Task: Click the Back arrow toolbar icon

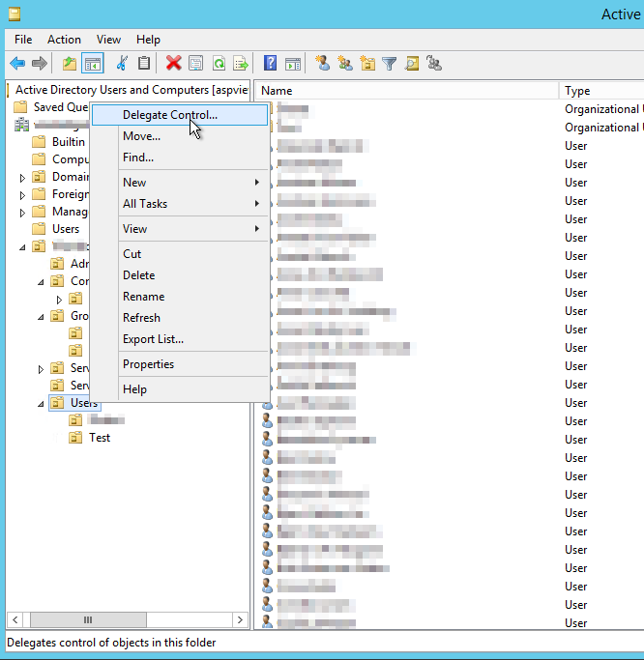Action: click(x=17, y=64)
